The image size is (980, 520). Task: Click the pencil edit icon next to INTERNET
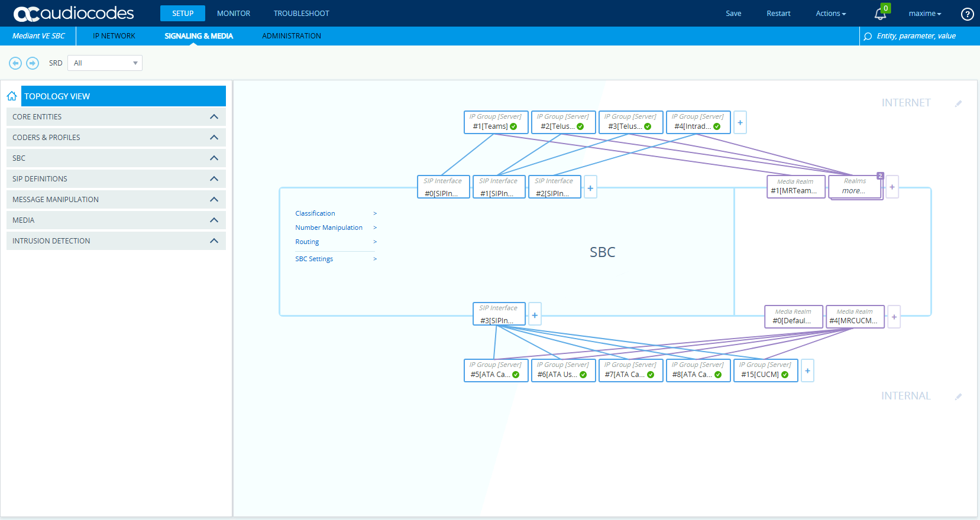tap(958, 104)
